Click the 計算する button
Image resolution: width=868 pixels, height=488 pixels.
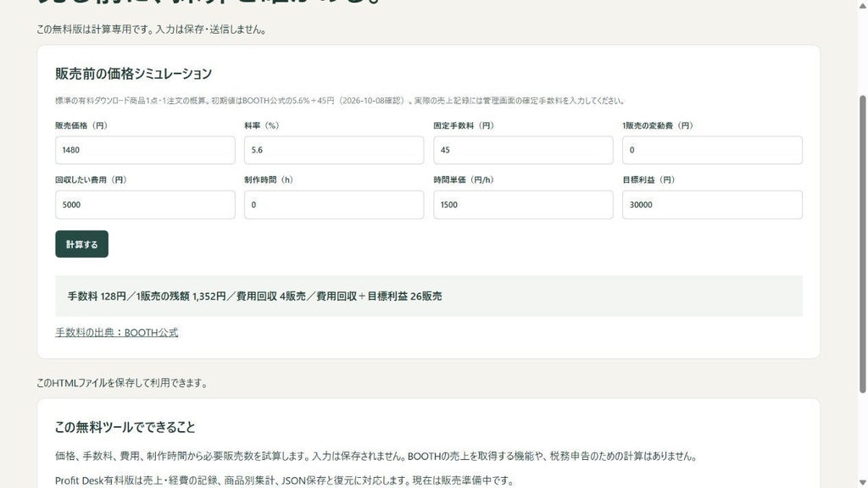click(x=82, y=244)
